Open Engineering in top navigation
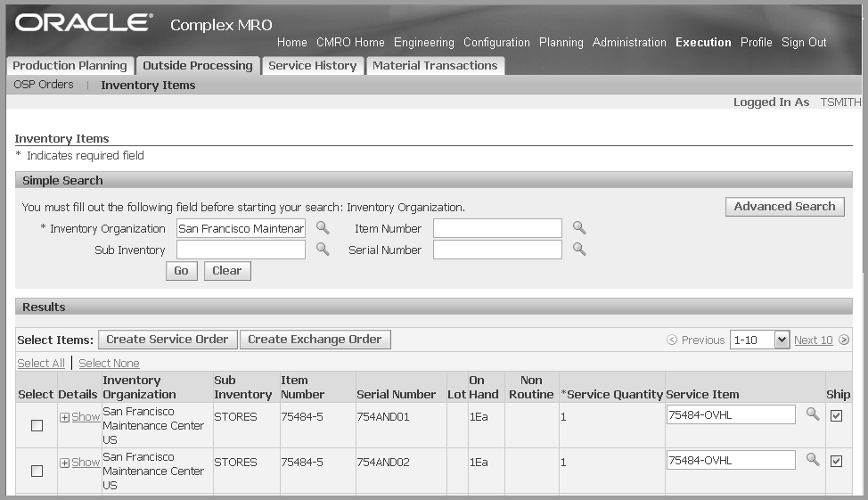The image size is (868, 500). [424, 42]
